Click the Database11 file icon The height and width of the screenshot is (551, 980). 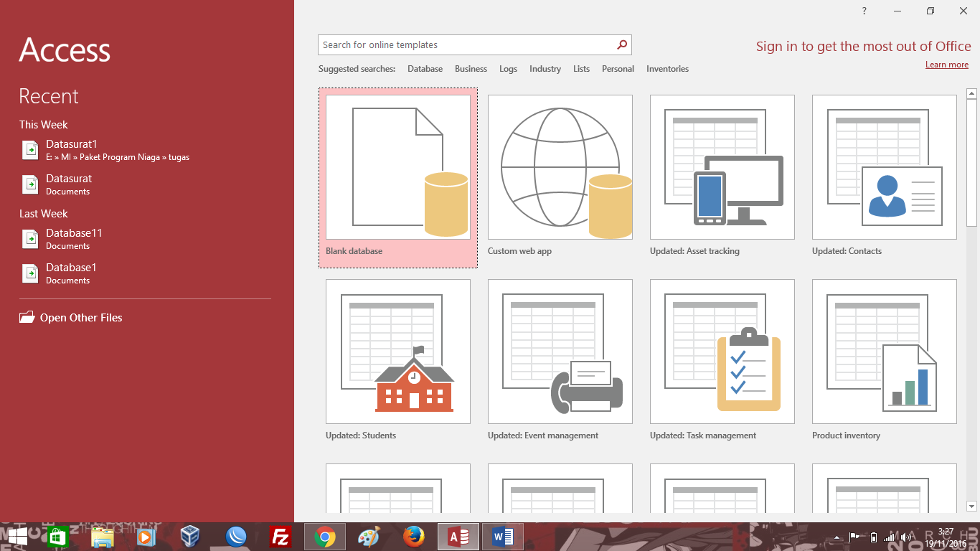[30, 239]
